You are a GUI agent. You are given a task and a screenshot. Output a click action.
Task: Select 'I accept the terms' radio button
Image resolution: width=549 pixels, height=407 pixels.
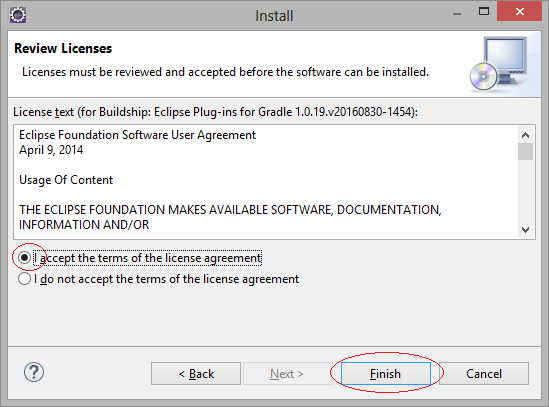coord(24,258)
